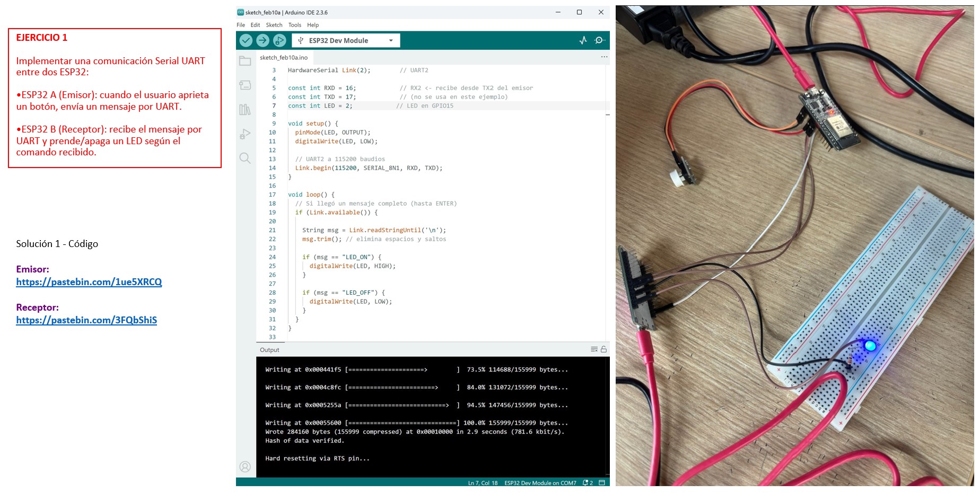Open the Library Manager sidebar panel

tap(245, 110)
